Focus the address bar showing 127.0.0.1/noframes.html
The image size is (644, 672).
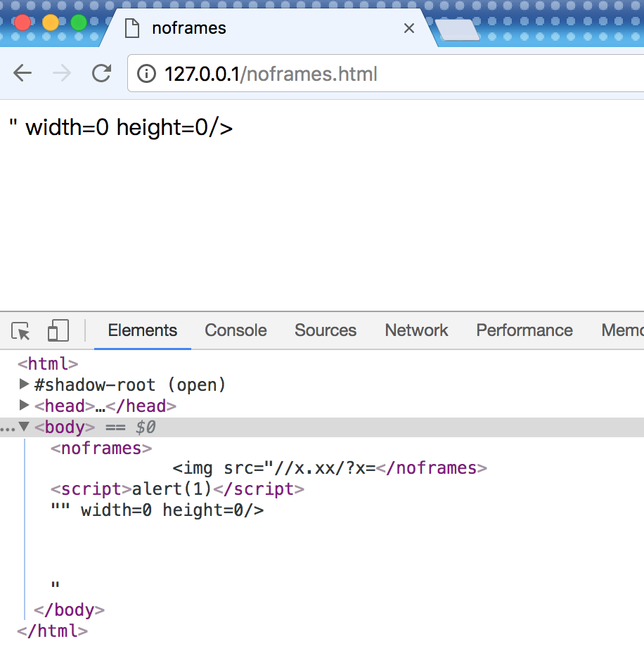[386, 73]
